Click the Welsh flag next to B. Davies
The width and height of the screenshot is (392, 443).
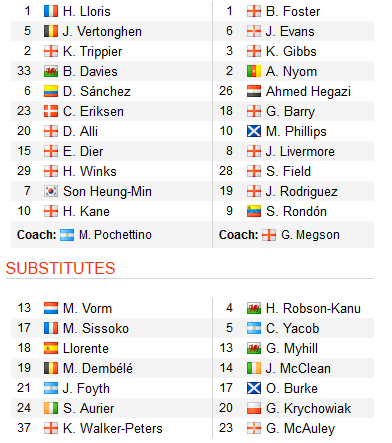(51, 71)
